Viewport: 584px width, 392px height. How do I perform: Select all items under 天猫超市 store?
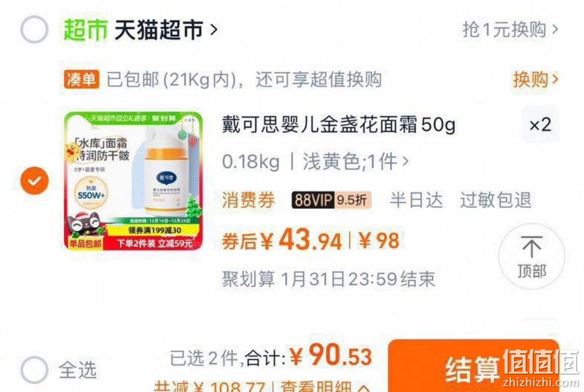coord(34,29)
